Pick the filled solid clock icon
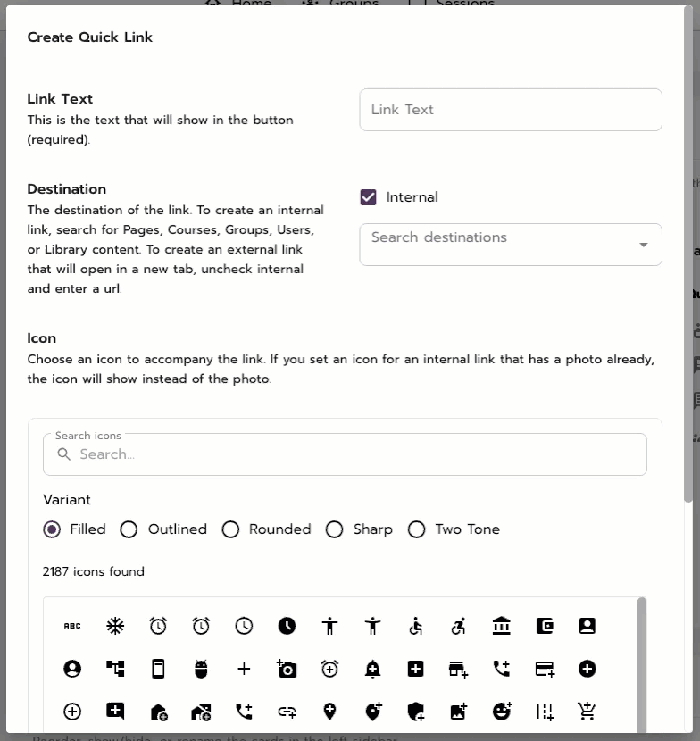Screen dimensions: 700x741 point(287,626)
